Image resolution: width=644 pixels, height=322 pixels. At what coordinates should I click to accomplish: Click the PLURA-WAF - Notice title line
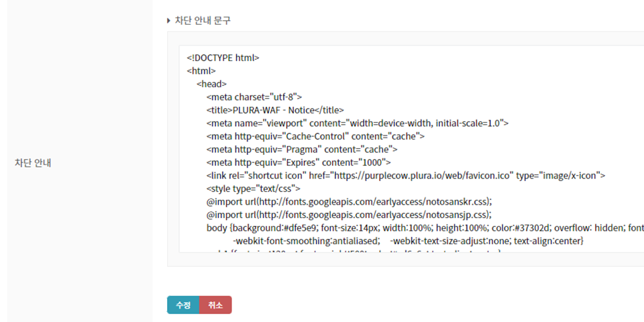tap(275, 110)
